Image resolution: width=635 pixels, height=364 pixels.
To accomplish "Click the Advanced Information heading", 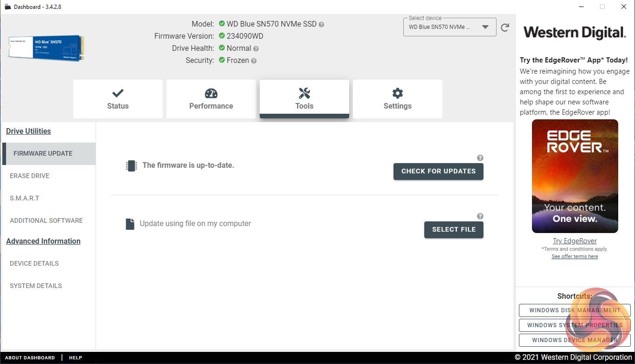I will pos(43,241).
